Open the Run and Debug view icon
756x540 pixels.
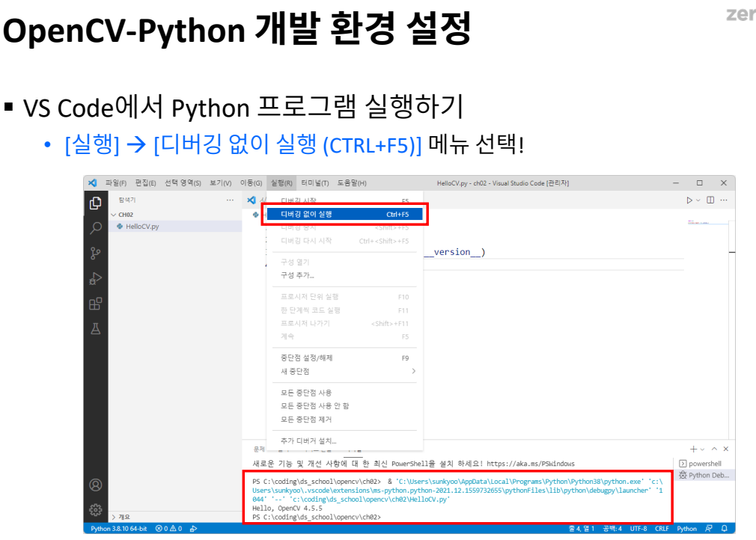(x=96, y=278)
